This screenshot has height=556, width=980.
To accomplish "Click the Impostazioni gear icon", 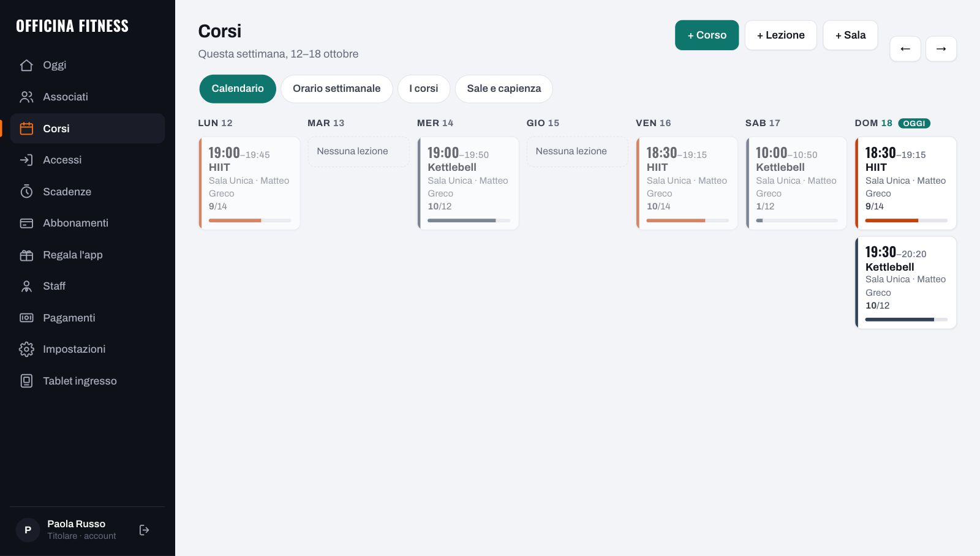I will coord(26,349).
